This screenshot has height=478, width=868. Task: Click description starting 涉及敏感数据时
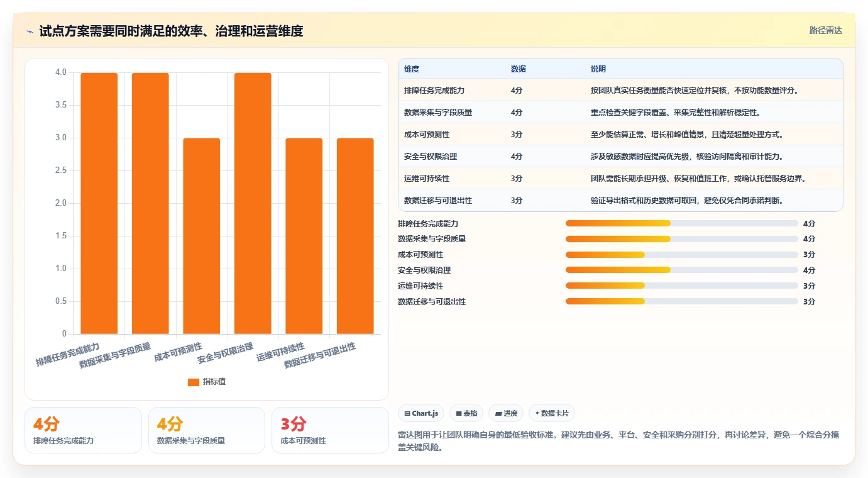(x=687, y=157)
